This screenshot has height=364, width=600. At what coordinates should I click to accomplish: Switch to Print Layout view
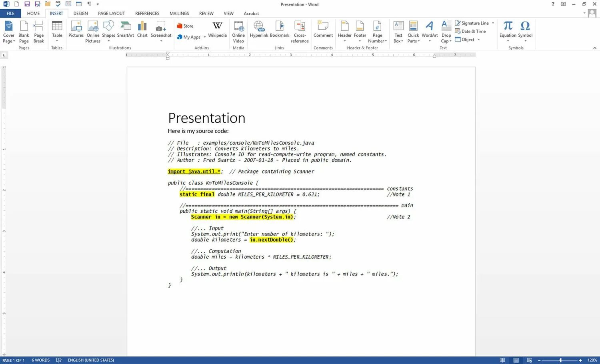click(x=516, y=360)
